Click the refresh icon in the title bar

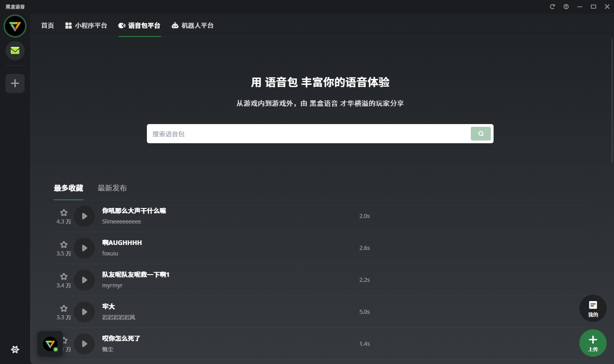click(x=552, y=6)
